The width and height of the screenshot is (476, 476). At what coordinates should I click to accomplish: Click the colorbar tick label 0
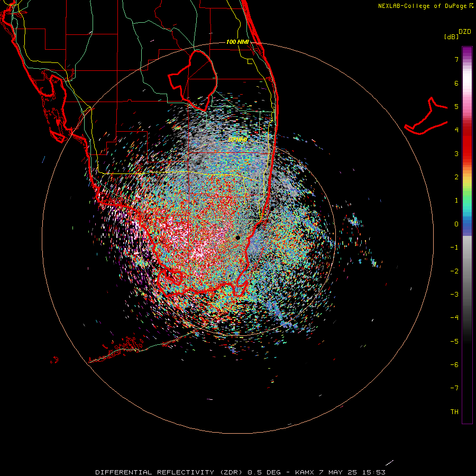[x=456, y=224]
